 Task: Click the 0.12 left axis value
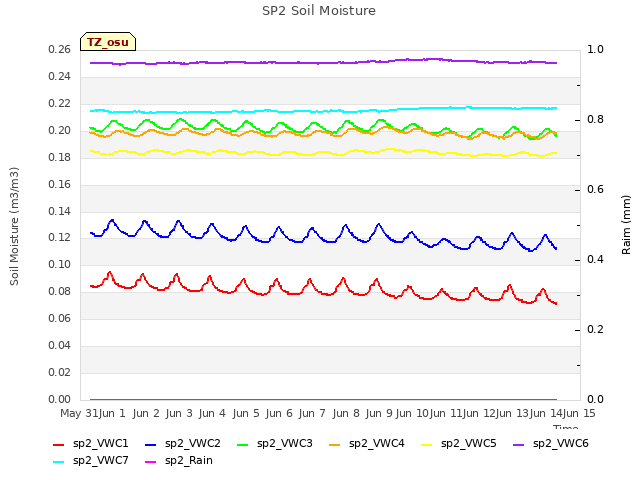[60, 238]
